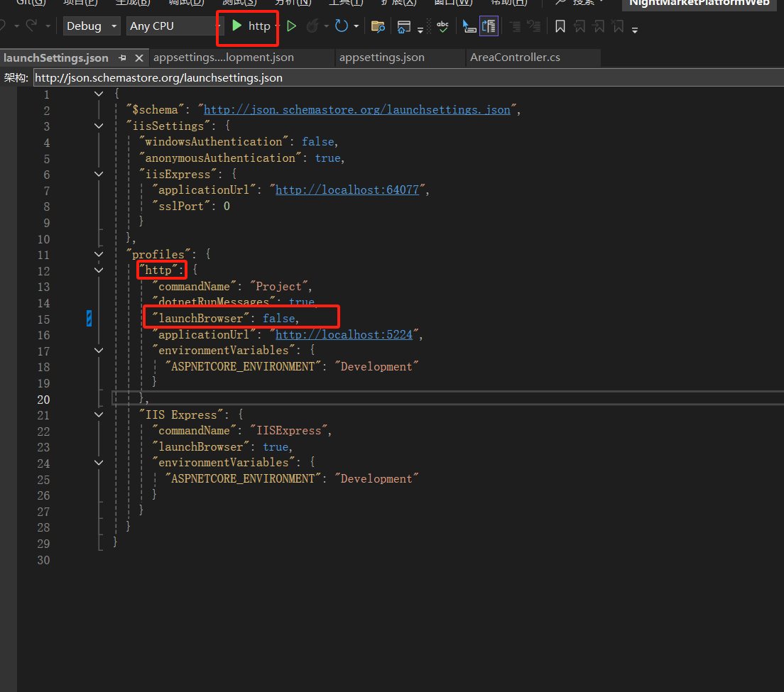Click the "launchBrowser": true value on line 23

[276, 447]
